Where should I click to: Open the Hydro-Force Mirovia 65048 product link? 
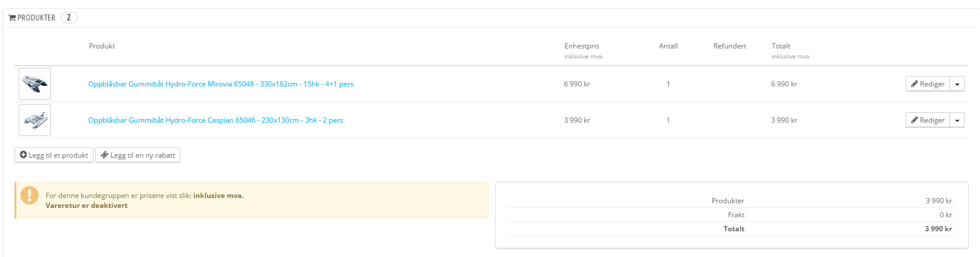tap(221, 84)
